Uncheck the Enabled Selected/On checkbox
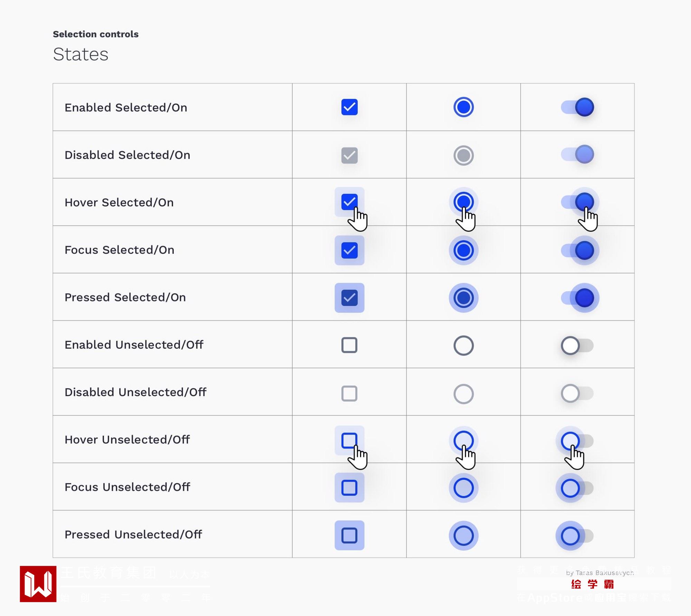Viewport: 691px width, 616px height. tap(349, 107)
